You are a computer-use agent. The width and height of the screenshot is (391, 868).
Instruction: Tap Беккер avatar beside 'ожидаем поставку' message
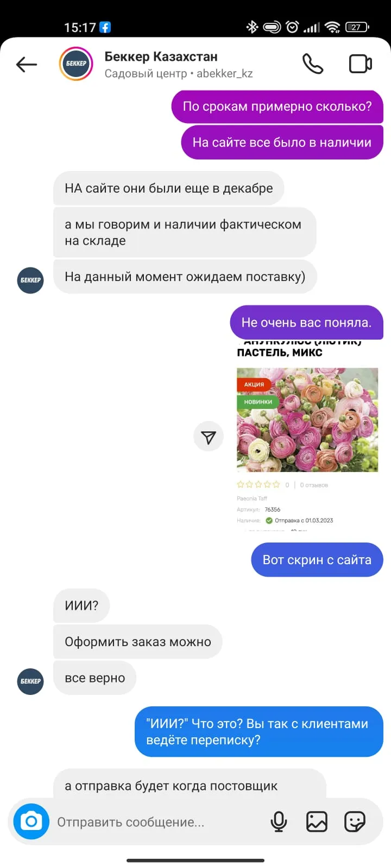(30, 280)
